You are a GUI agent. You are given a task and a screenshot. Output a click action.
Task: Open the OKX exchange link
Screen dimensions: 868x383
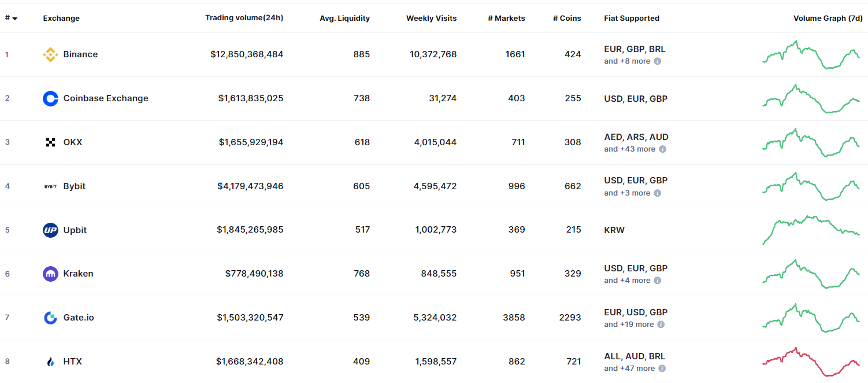click(x=73, y=142)
